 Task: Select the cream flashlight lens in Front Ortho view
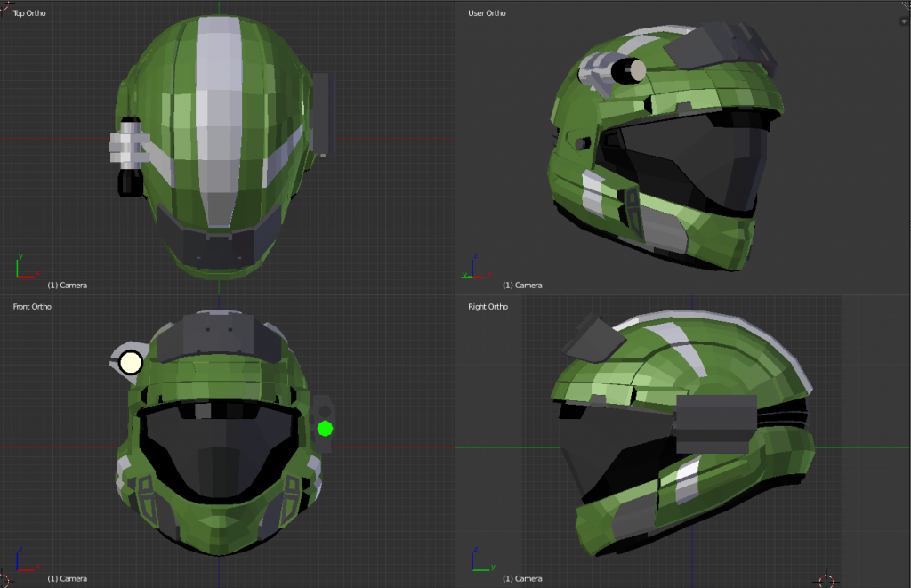click(x=131, y=363)
